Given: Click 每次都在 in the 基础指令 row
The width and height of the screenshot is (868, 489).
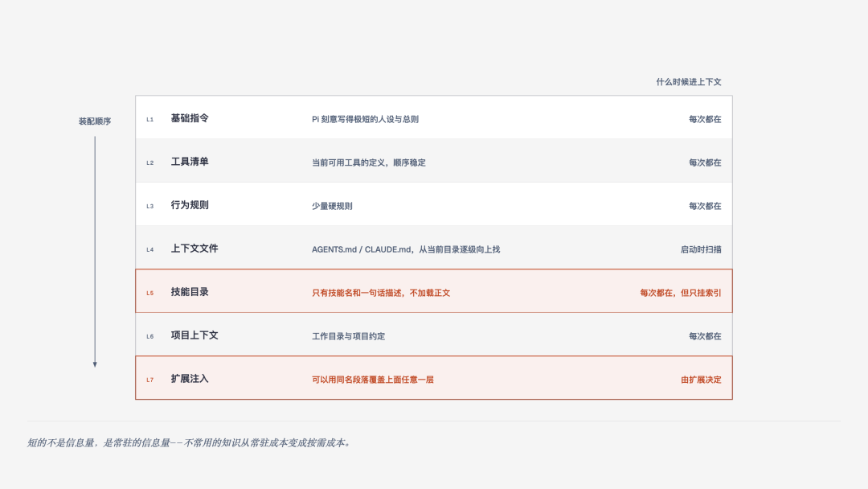Looking at the screenshot, I should click(705, 119).
